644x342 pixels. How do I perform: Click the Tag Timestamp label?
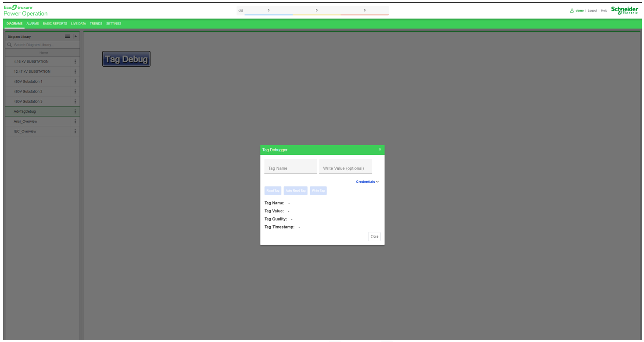(x=279, y=227)
